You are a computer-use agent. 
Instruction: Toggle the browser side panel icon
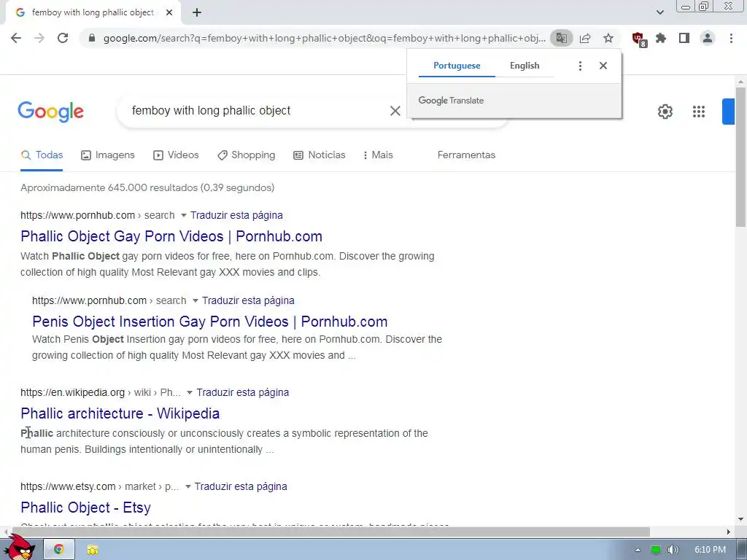(x=684, y=38)
